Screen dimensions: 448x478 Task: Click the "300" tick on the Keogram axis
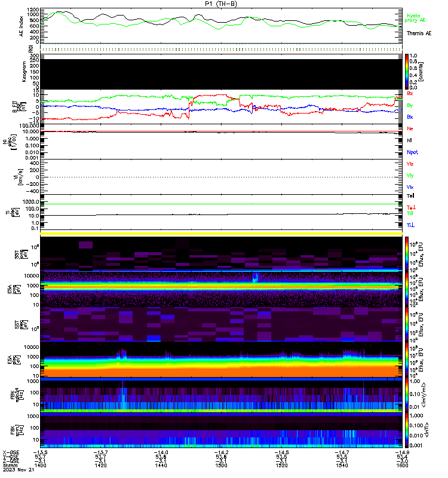(35, 56)
